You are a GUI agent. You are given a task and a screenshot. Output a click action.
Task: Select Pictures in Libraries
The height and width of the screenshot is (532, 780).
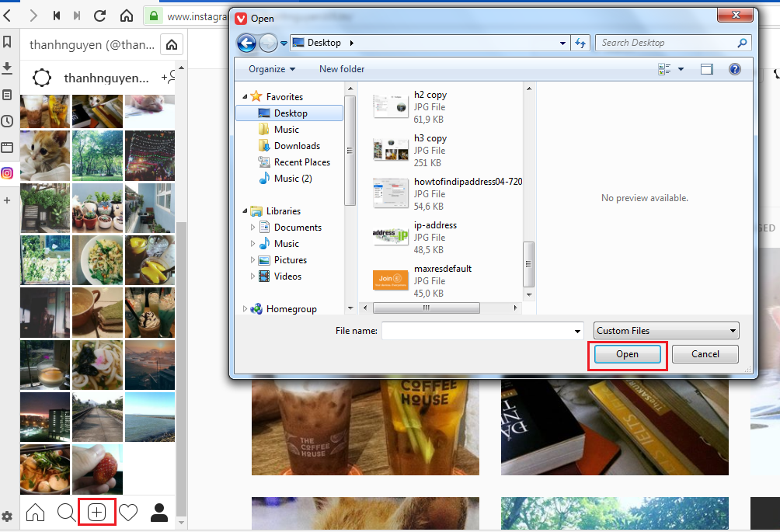[290, 260]
